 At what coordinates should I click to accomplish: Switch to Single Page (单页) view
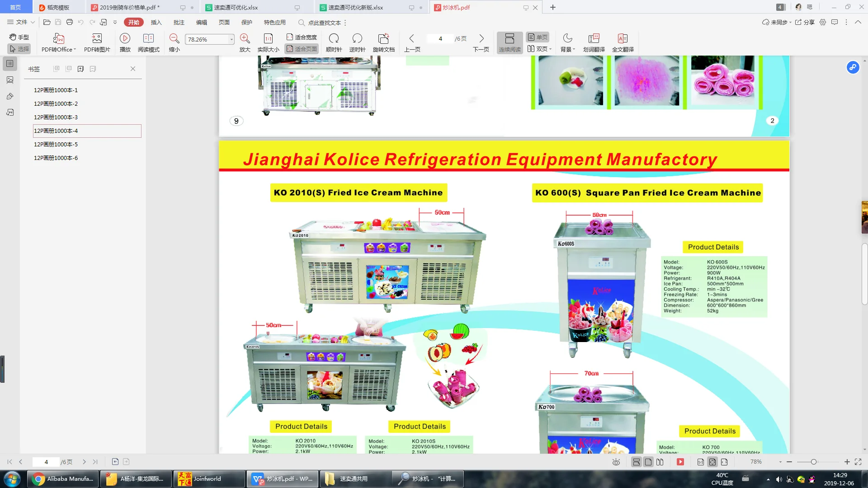pyautogui.click(x=538, y=37)
